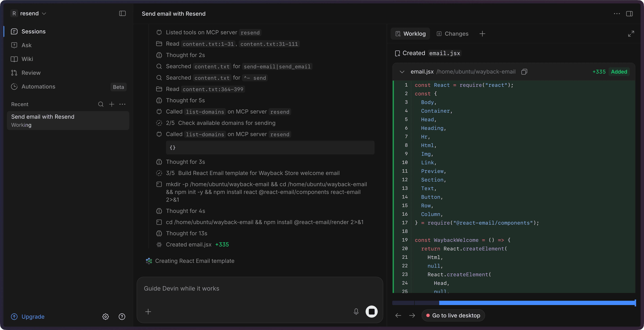The height and width of the screenshot is (330, 644).
Task: Click the email.jsx file name header
Action: point(422,72)
